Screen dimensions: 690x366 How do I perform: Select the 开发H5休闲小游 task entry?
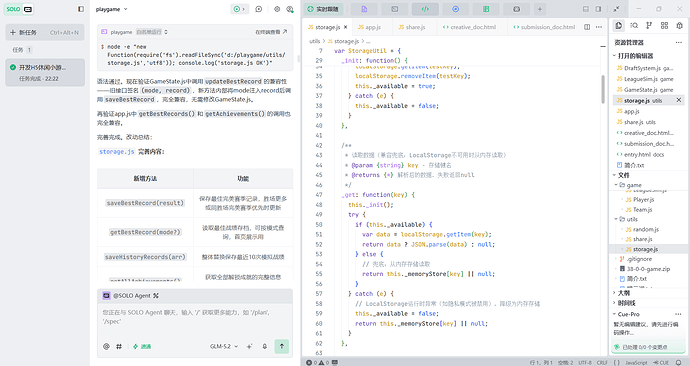(x=44, y=73)
